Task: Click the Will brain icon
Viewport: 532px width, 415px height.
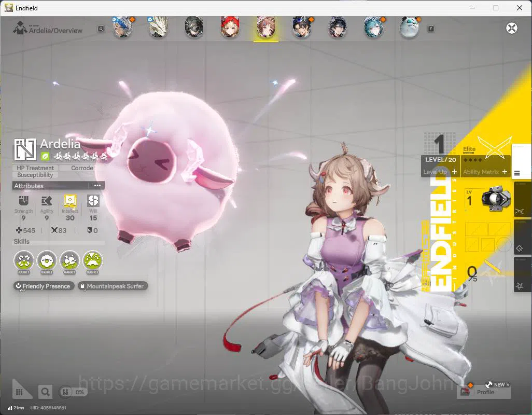Action: (93, 201)
